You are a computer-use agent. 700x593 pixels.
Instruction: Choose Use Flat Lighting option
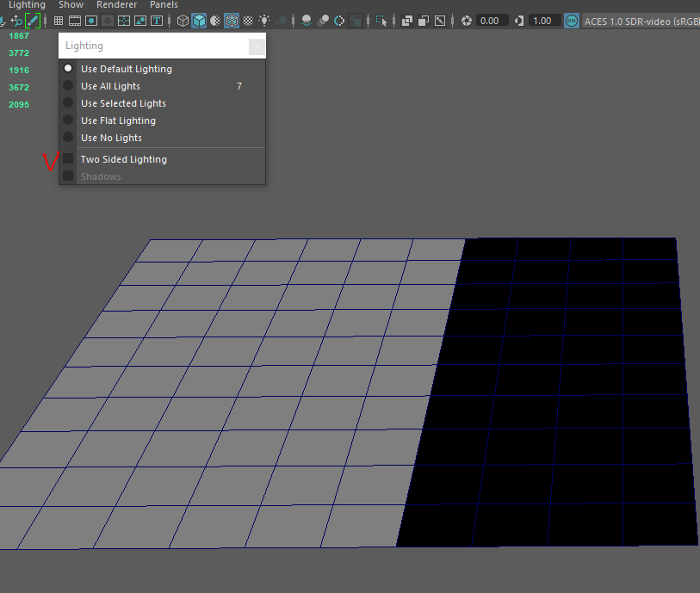click(118, 120)
